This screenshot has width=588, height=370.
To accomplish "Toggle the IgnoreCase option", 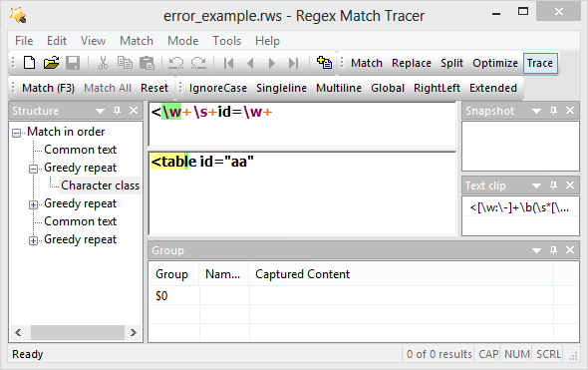I will tap(218, 88).
